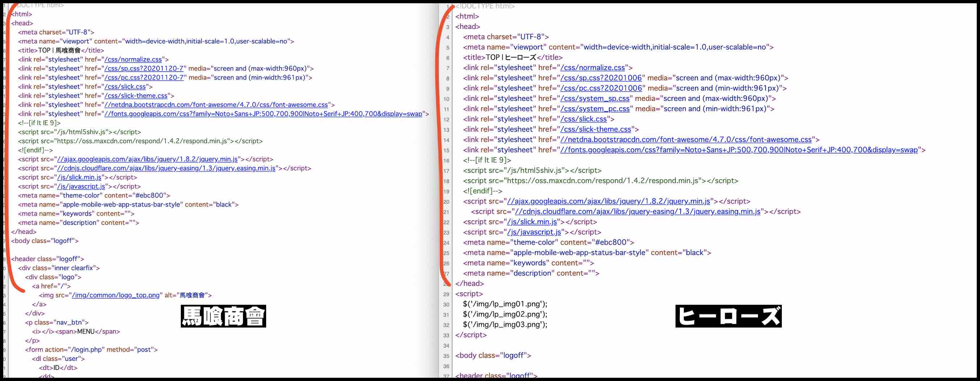Open the sp.css?20201006 stylesheet link

[x=601, y=78]
